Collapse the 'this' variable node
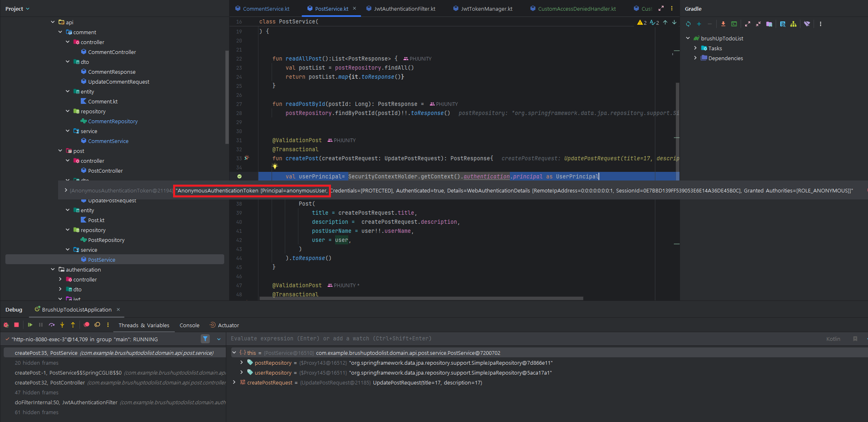 (234, 353)
